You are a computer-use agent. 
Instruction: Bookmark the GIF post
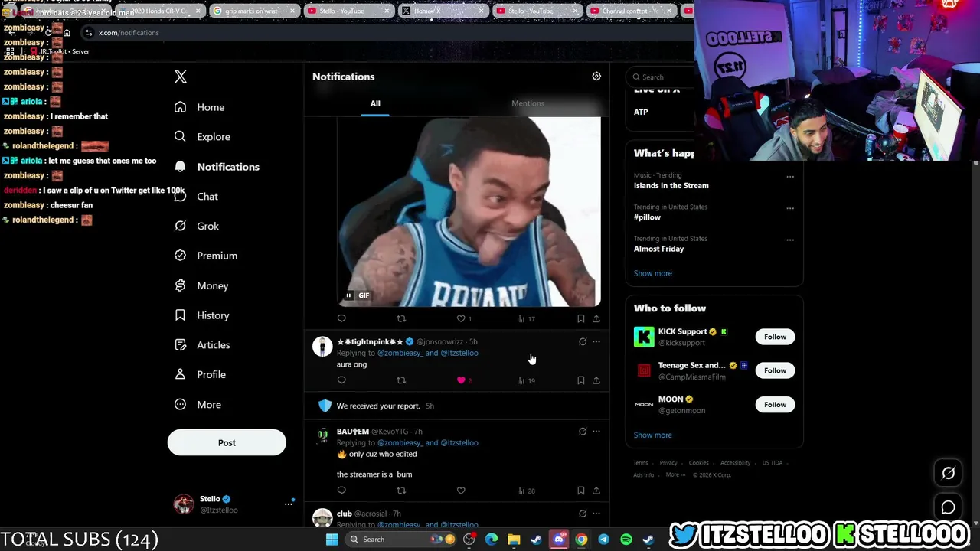pos(581,318)
